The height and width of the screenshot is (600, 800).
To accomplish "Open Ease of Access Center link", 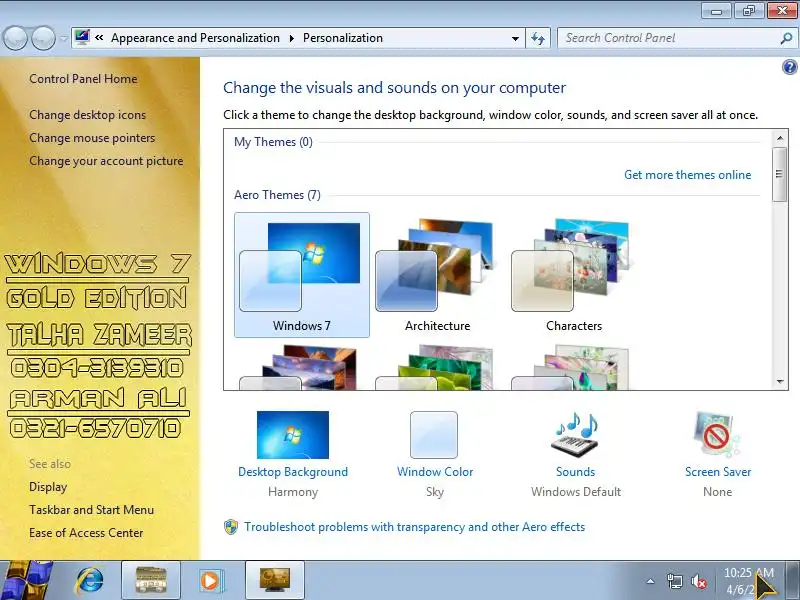I will coord(86,533).
